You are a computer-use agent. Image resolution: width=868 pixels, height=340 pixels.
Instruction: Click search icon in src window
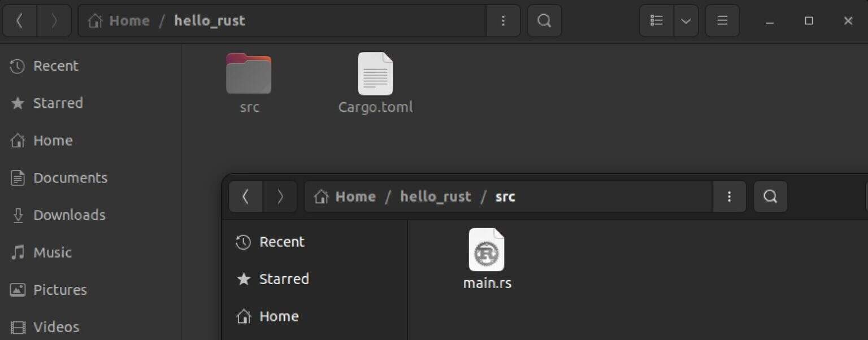click(770, 197)
